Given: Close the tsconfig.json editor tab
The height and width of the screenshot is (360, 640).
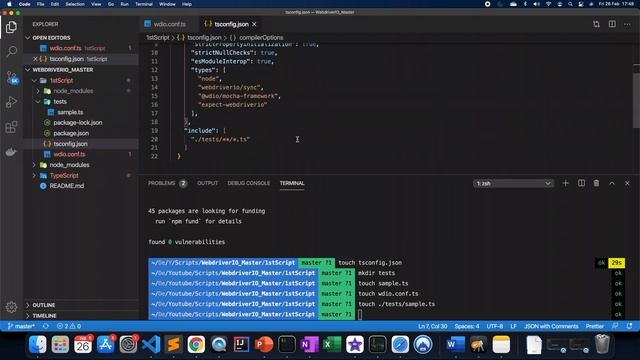Looking at the screenshot, I should (x=254, y=24).
